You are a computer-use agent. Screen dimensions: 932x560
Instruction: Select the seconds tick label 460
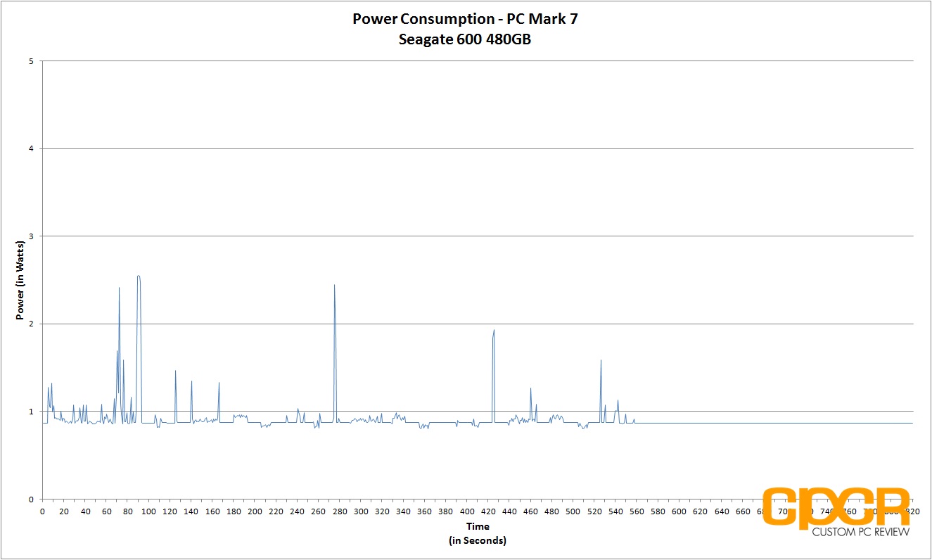(x=530, y=511)
